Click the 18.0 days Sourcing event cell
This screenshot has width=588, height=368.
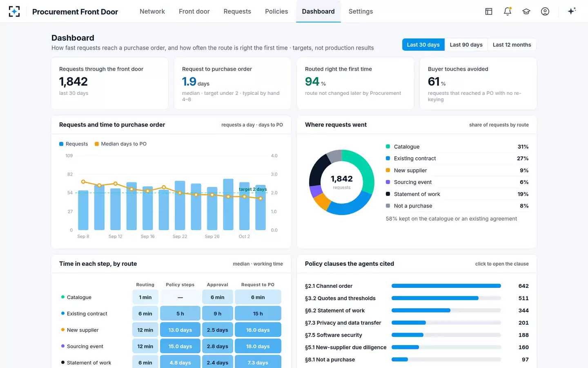tap(258, 346)
